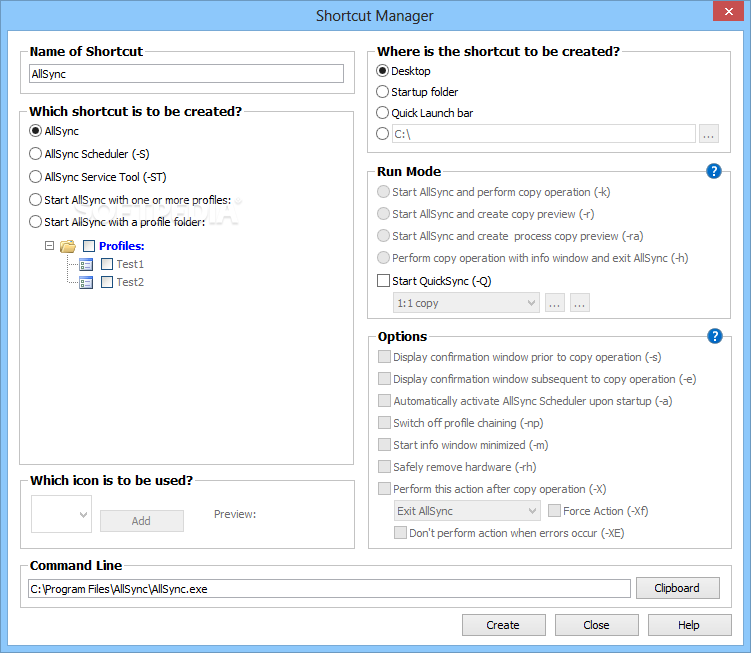Click the Test1 profile label
Image resolution: width=751 pixels, height=653 pixels.
[130, 264]
